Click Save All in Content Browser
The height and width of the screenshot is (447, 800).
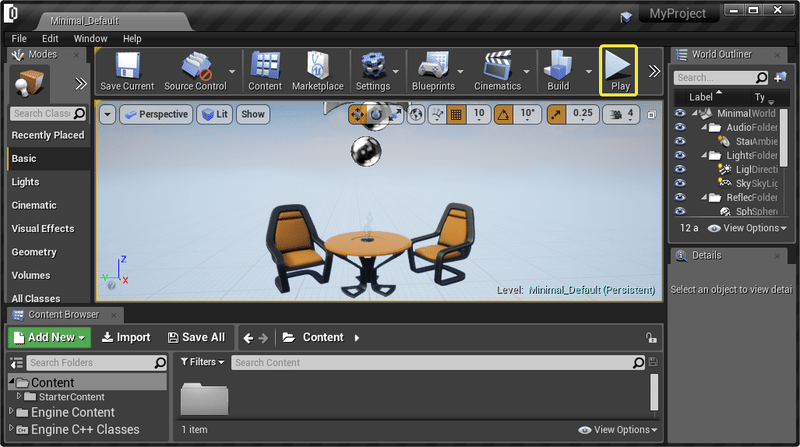pos(196,337)
